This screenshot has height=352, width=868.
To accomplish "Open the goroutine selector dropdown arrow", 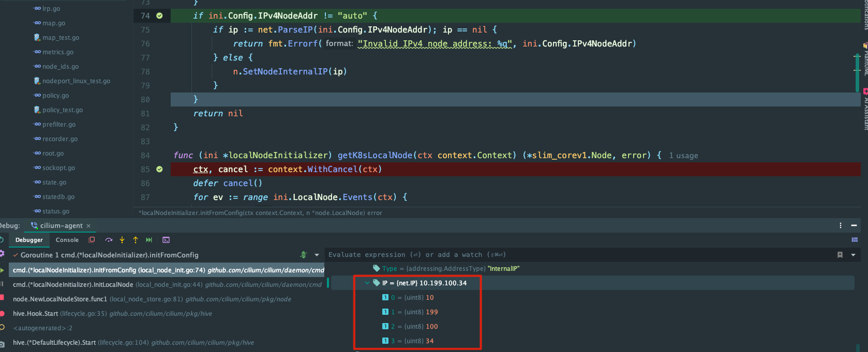I will tap(317, 255).
